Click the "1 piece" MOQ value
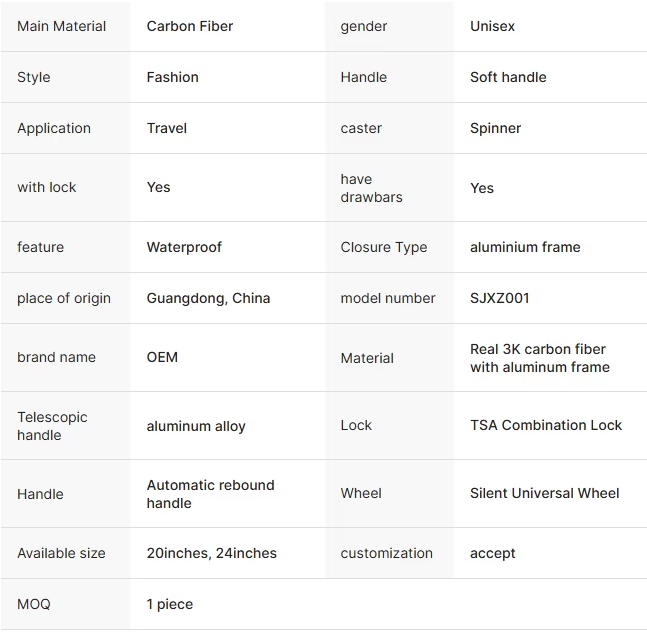647x632 pixels. (170, 604)
